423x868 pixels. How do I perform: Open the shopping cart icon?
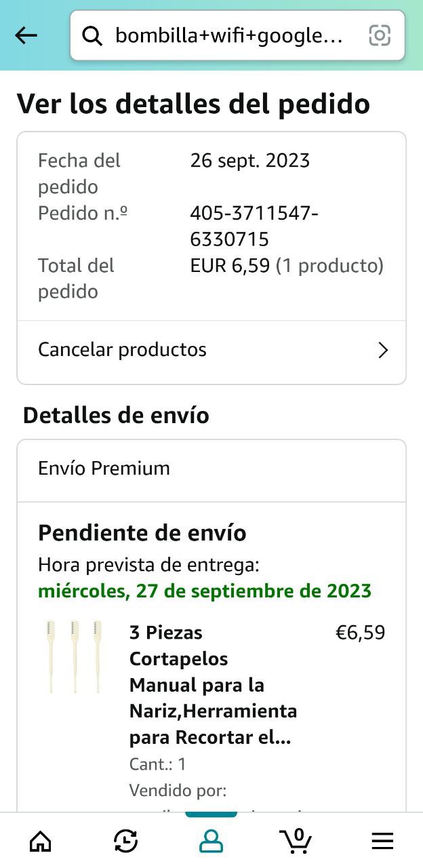pyautogui.click(x=296, y=841)
